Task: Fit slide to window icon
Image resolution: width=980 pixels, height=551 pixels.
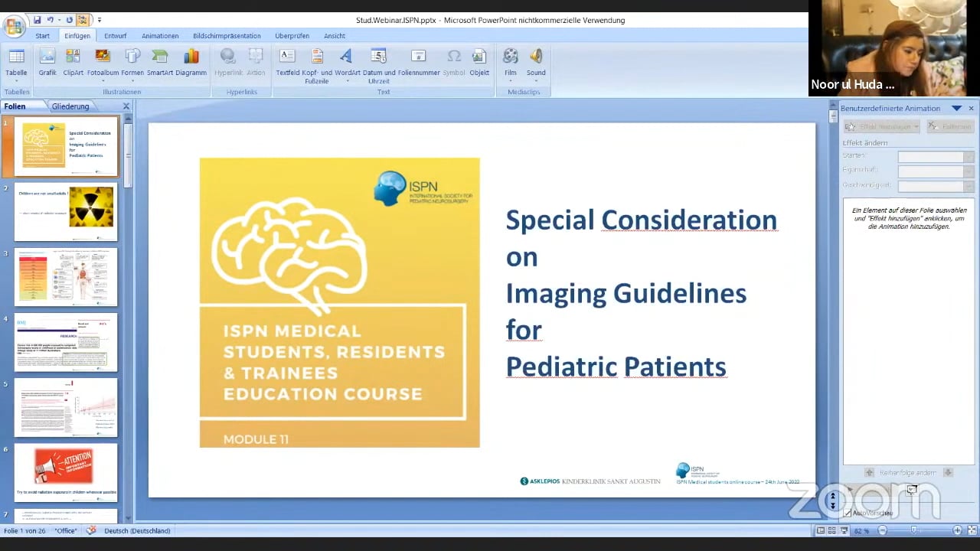Action: click(x=971, y=530)
